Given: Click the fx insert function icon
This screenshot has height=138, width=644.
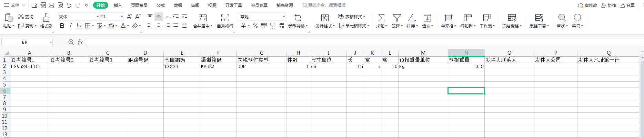Looking at the screenshot, I should (x=80, y=42).
